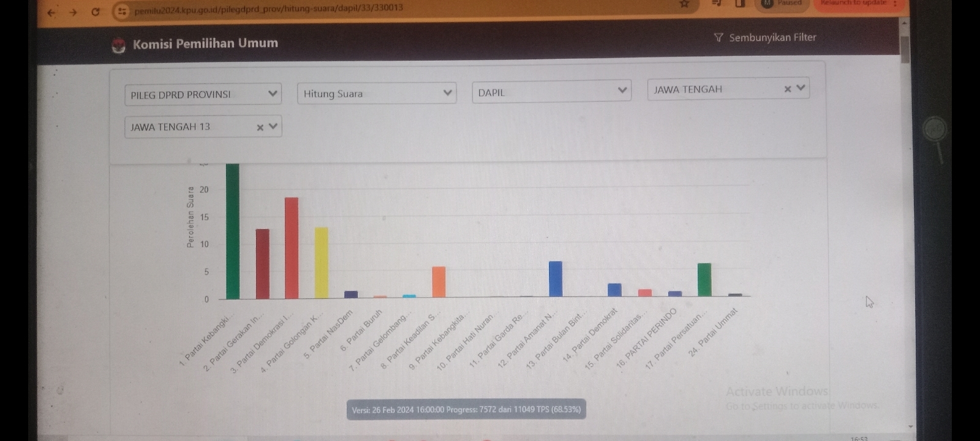Screen dimensions: 980x441
Task: Clear the JAWA TENGAH province selection
Action: (788, 89)
